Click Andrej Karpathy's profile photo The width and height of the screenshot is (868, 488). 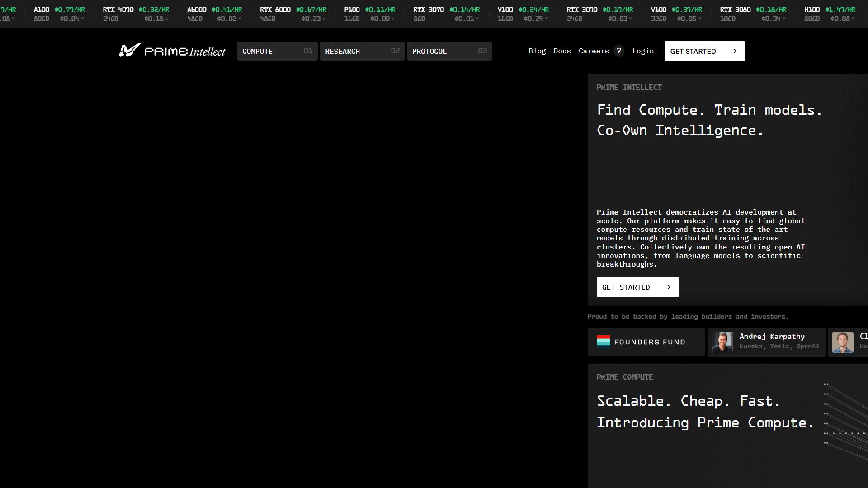(x=722, y=342)
